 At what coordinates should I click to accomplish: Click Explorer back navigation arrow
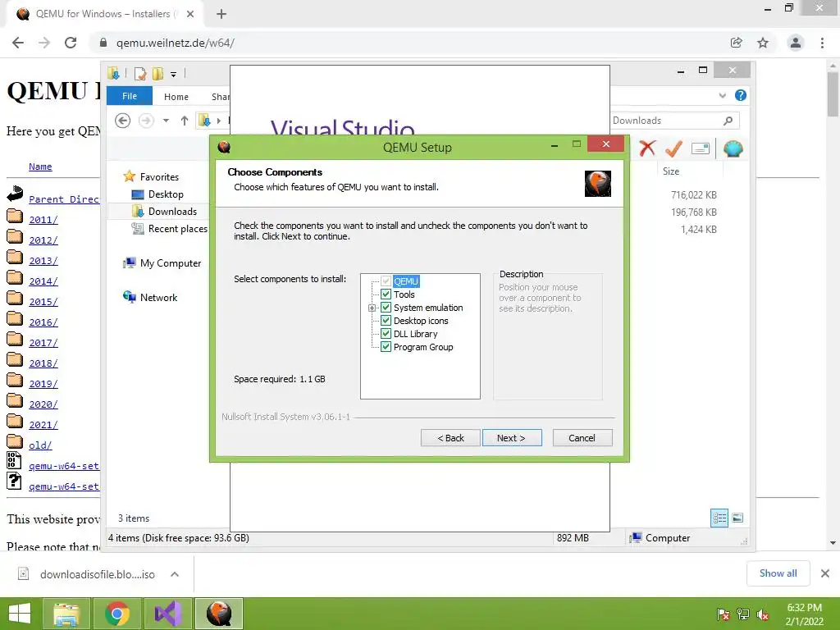coord(123,121)
